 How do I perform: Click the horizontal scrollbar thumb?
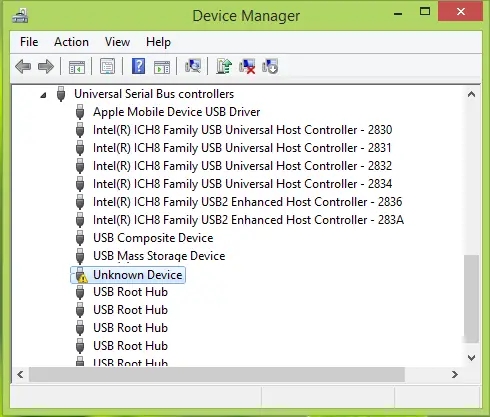click(217, 374)
